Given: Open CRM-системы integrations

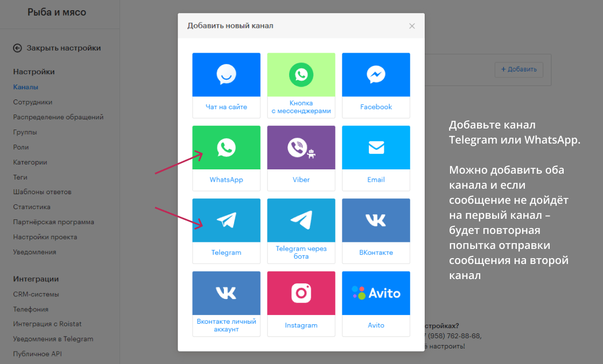Looking at the screenshot, I should [36, 294].
